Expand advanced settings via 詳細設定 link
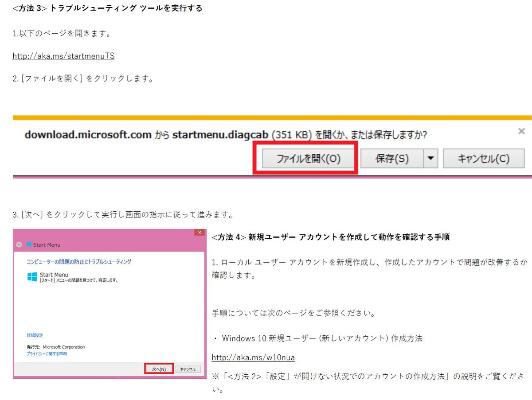Screen dimensions: 532x400 pos(35,335)
